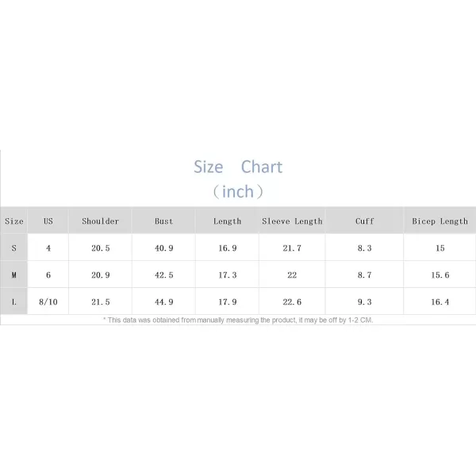Select the Shoulder column header
Viewport: 476px width, 476px height.
pos(101,221)
